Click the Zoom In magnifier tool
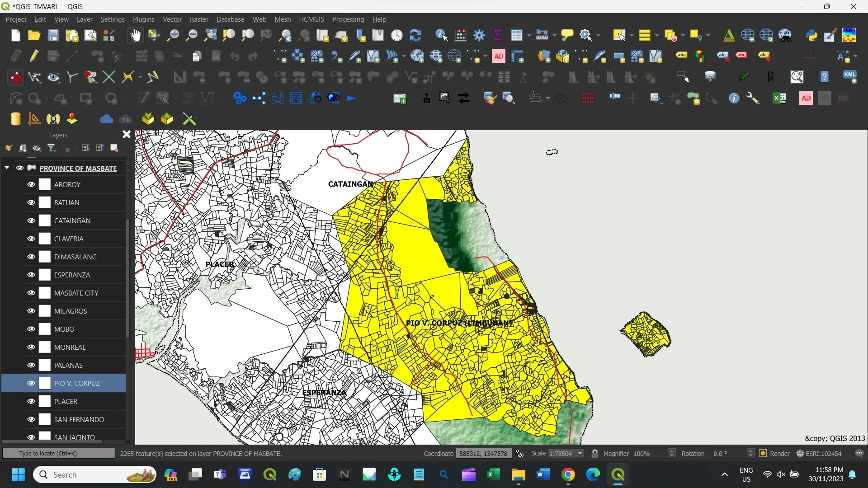This screenshot has height=488, width=868. (173, 35)
